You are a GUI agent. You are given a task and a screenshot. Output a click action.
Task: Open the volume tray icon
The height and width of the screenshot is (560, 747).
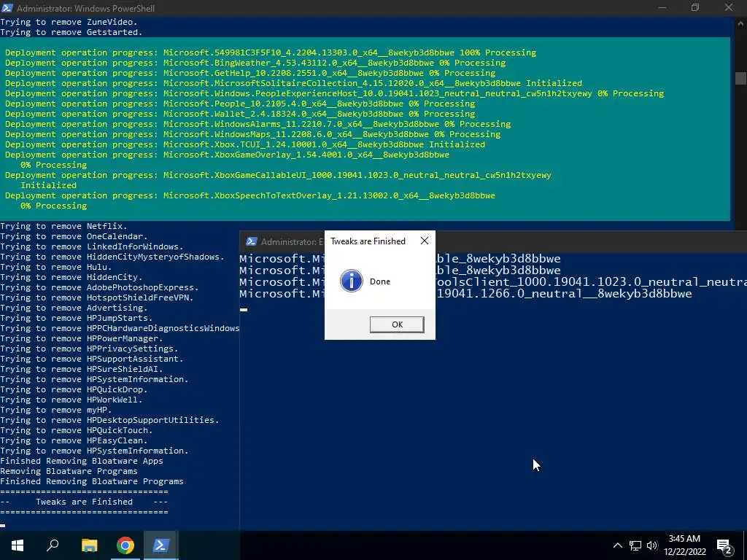652,545
